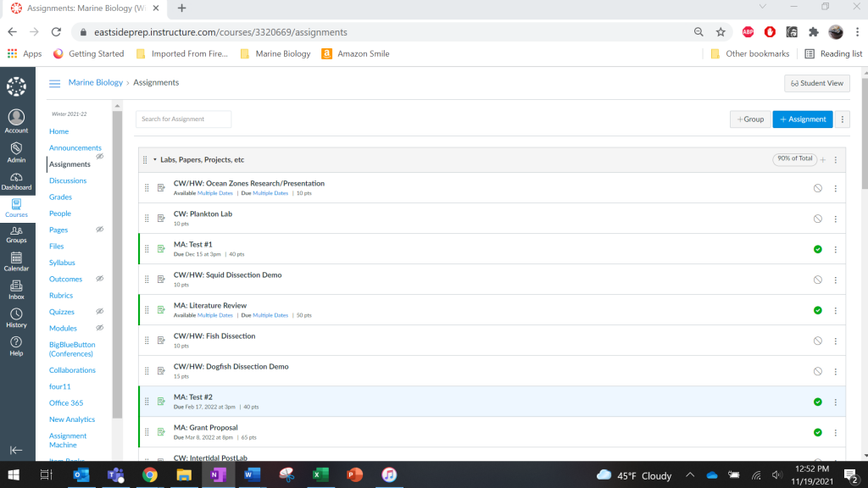This screenshot has height=488, width=868.
Task: Open Labs, Papers, Projects group options menu
Action: point(835,160)
